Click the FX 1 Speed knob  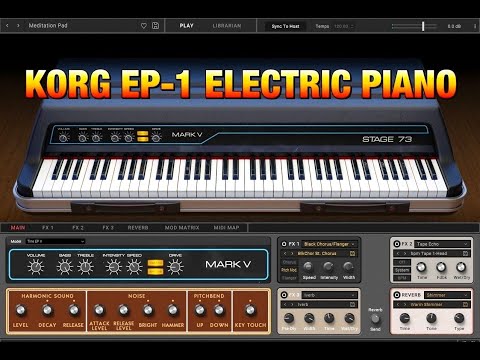click(x=308, y=267)
